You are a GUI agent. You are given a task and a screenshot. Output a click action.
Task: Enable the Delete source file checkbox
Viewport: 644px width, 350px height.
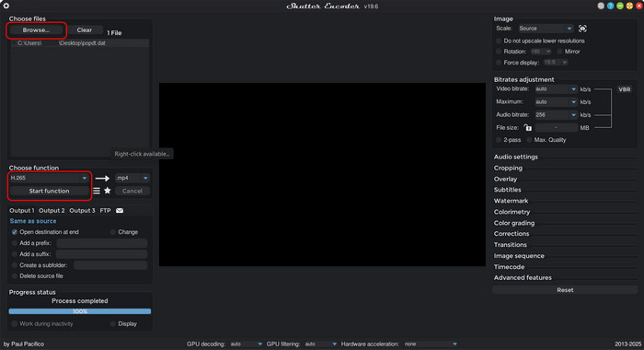(x=15, y=276)
